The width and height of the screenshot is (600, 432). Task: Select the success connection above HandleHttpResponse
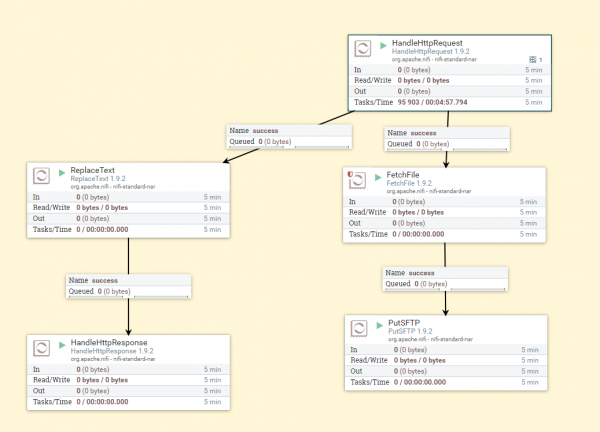[128, 286]
